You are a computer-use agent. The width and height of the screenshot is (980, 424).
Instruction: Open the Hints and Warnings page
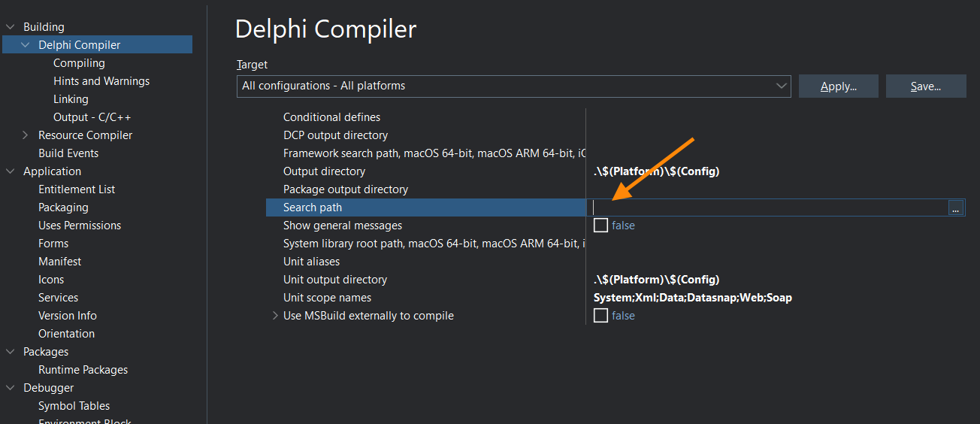pos(101,81)
